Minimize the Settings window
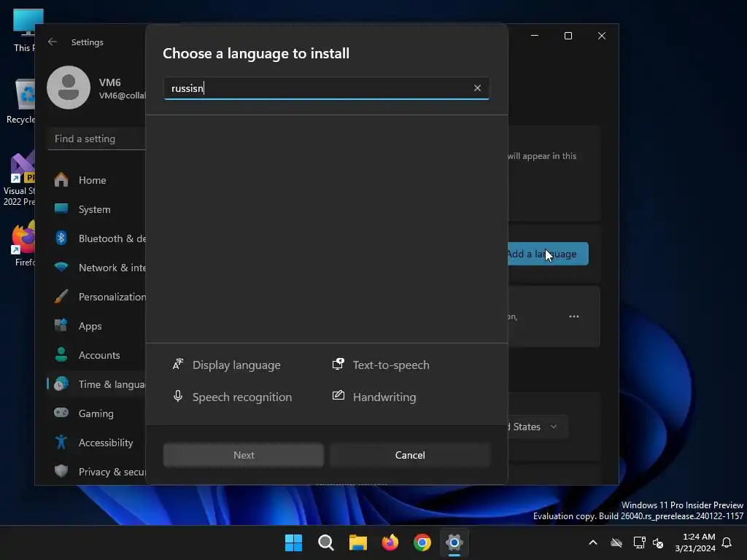This screenshot has width=747, height=560. pyautogui.click(x=535, y=36)
